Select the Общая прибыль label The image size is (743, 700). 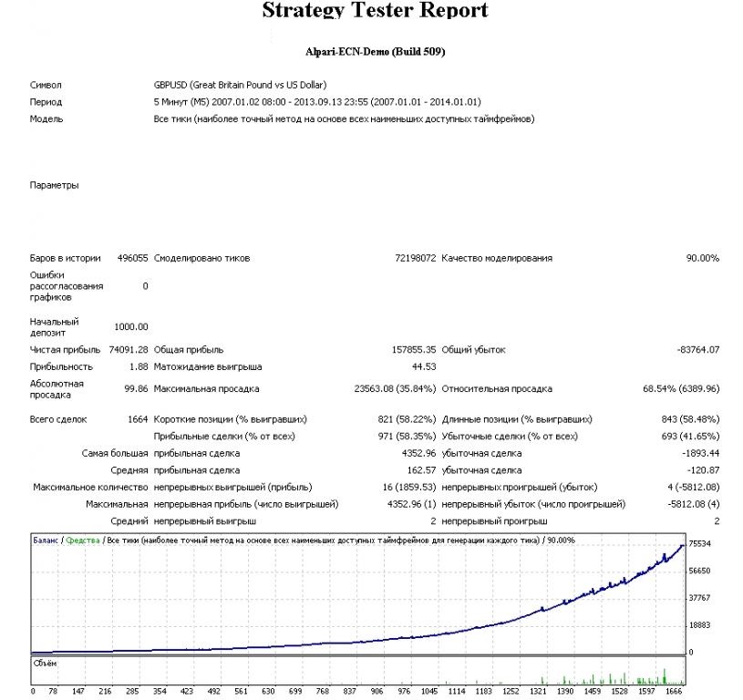click(x=188, y=350)
